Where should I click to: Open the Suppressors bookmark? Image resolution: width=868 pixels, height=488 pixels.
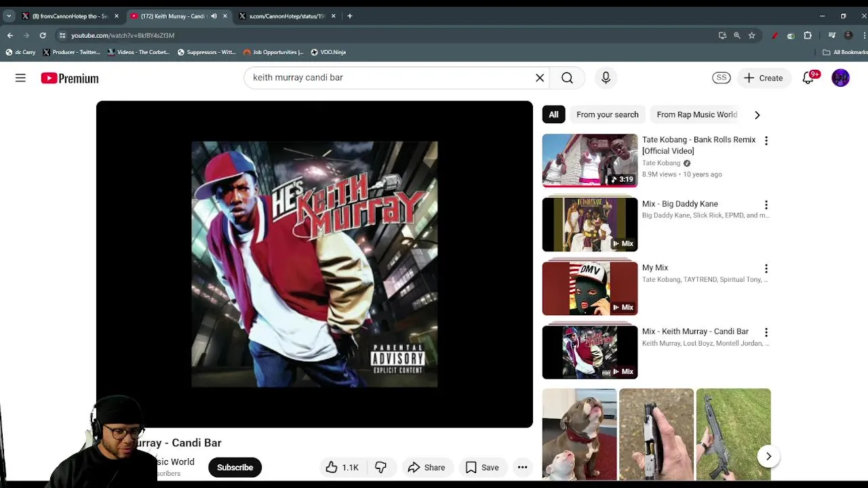[x=206, y=52]
